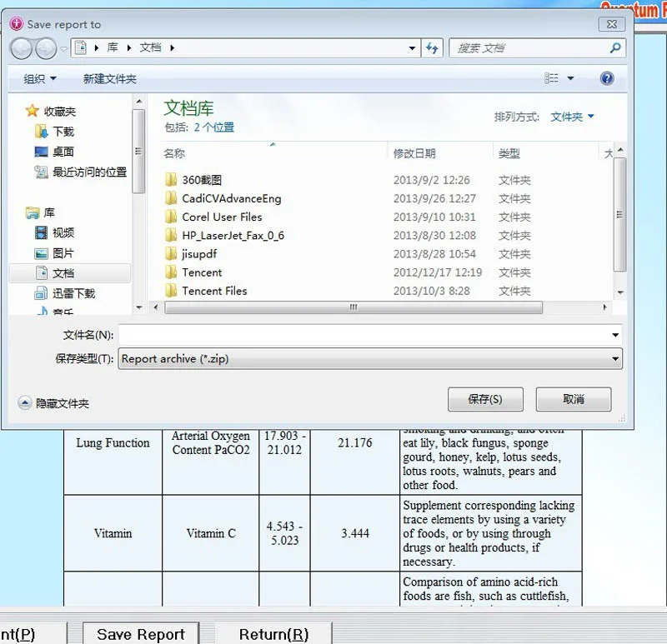Collapse folders with 隐藏文件夹 toggle
667x644 pixels.
click(x=54, y=403)
